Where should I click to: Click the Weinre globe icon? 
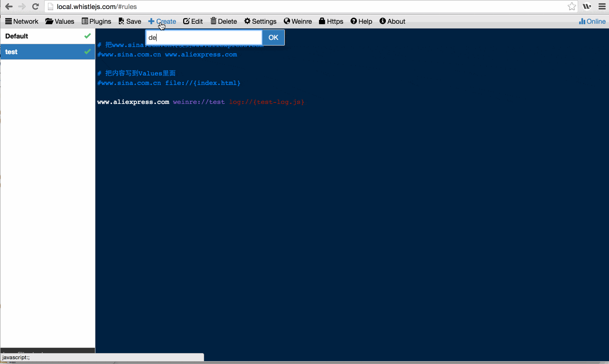pyautogui.click(x=287, y=21)
